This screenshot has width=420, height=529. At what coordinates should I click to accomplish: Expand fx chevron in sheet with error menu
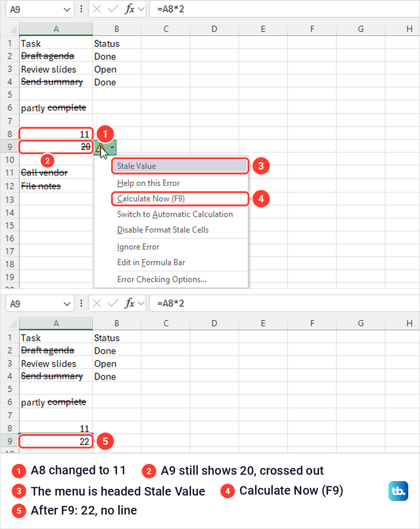coord(141,9)
